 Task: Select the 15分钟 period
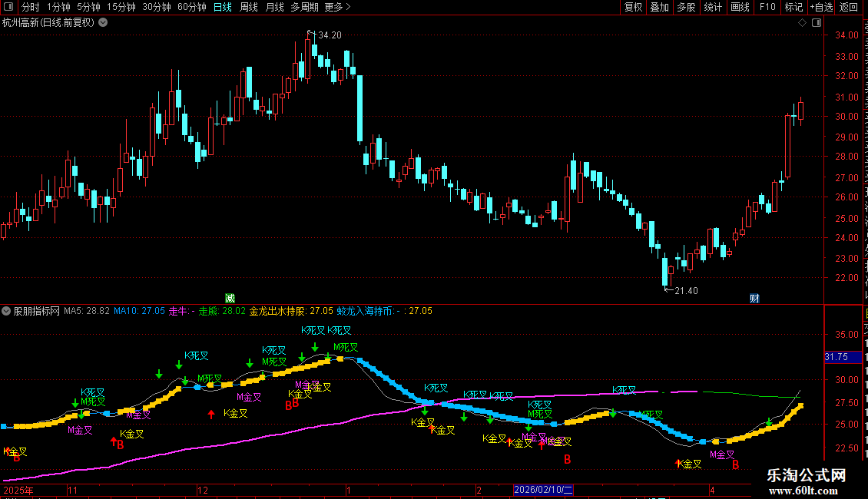coord(121,7)
